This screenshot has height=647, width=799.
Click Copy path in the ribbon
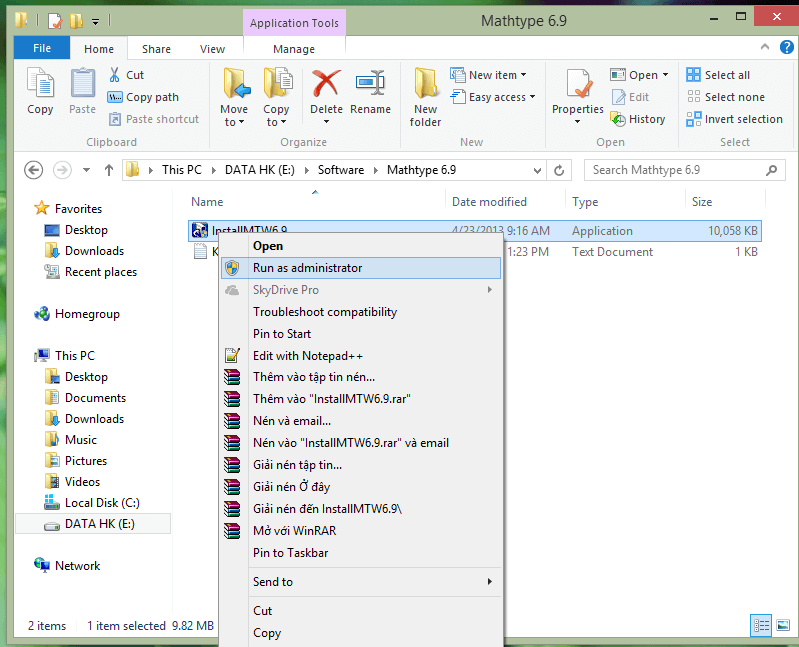[x=143, y=97]
